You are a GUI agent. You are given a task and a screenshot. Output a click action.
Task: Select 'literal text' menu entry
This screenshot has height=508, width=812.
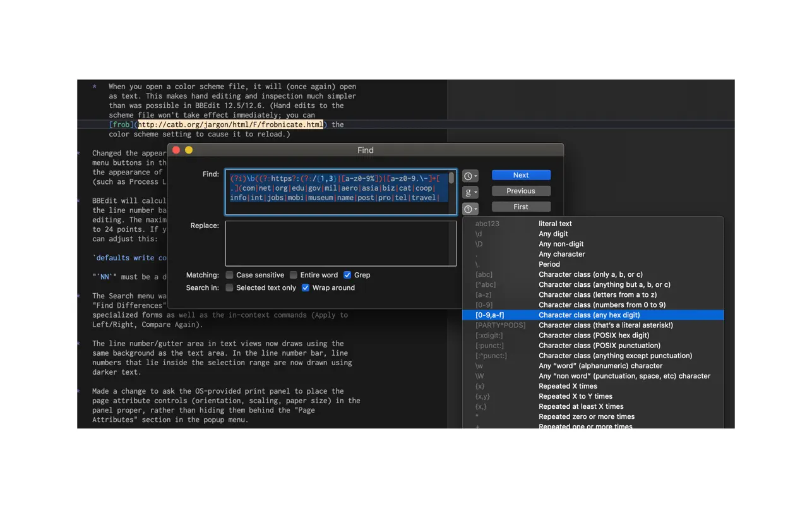[x=593, y=224]
